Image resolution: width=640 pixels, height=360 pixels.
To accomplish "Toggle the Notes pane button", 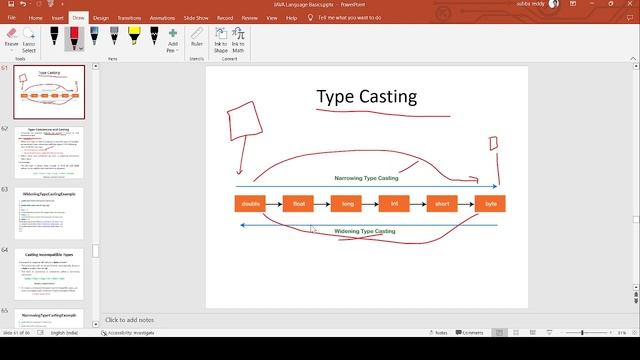I will (438, 333).
